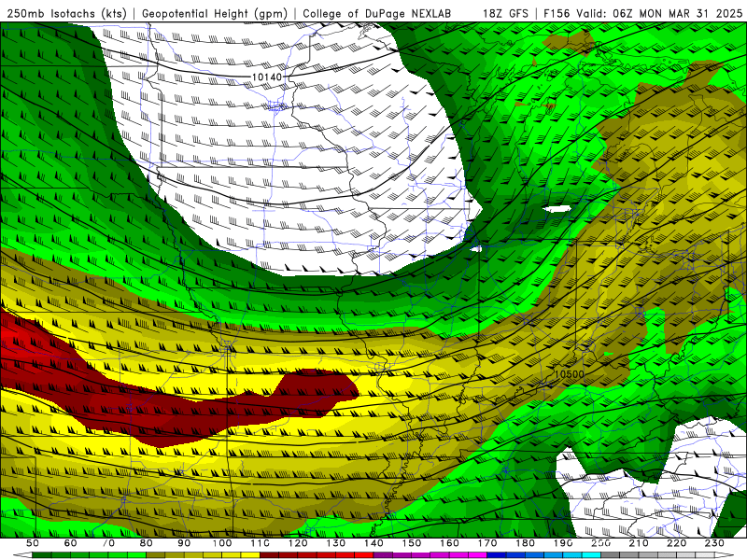Image resolution: width=747 pixels, height=560 pixels.
Task: Click the 180 knot color bar label
Action: point(525,543)
